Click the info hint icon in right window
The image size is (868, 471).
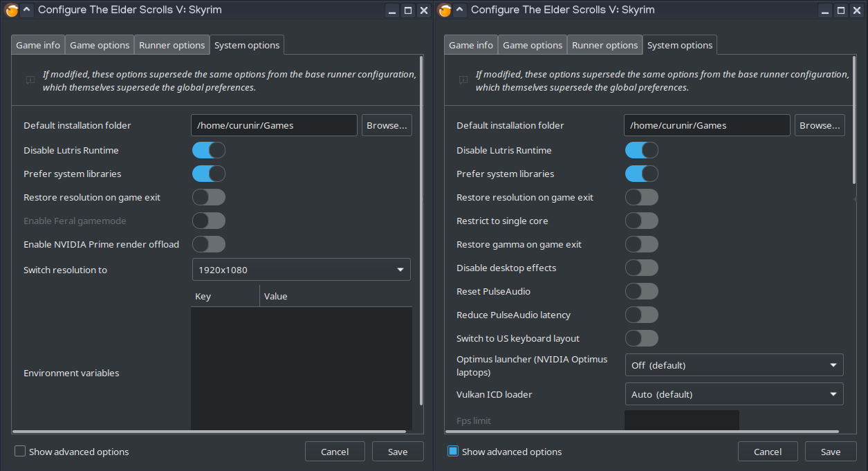pyautogui.click(x=463, y=80)
